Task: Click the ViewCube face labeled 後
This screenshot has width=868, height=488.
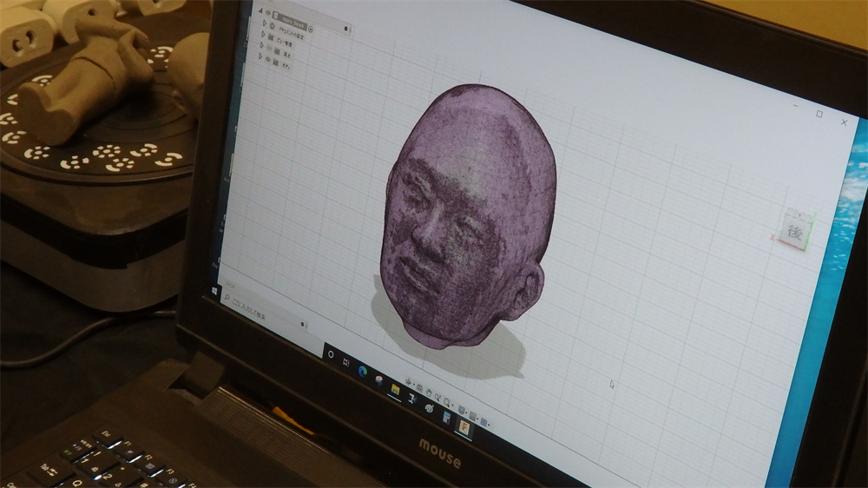Action: pyautogui.click(x=792, y=232)
